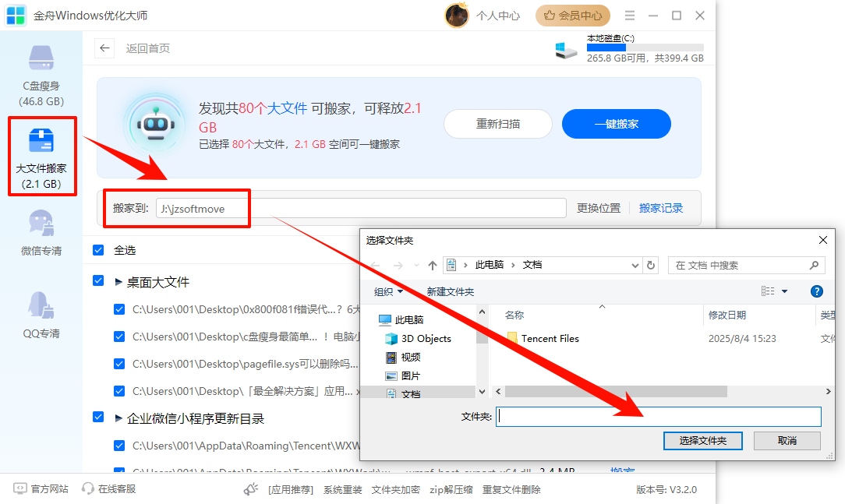The height and width of the screenshot is (504, 845).
Task: Go back in folder dialog
Action: point(376,265)
